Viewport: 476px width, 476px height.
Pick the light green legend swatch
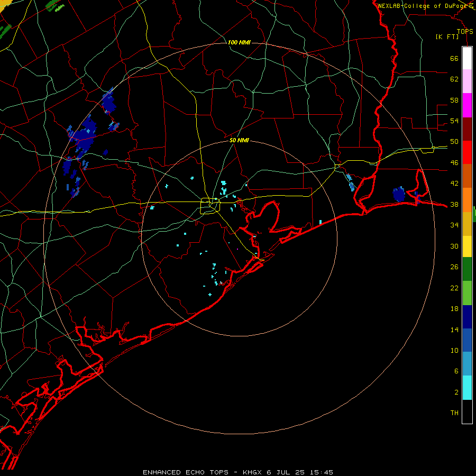pos(467,293)
